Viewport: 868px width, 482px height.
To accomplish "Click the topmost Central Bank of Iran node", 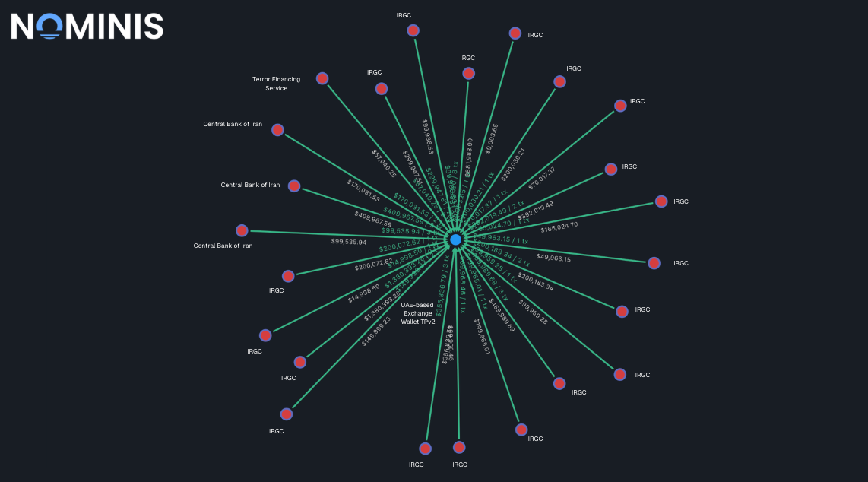I will coord(278,130).
